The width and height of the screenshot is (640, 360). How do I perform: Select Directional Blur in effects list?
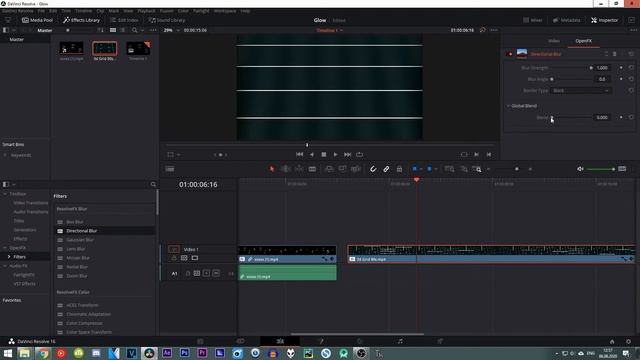[105, 231]
